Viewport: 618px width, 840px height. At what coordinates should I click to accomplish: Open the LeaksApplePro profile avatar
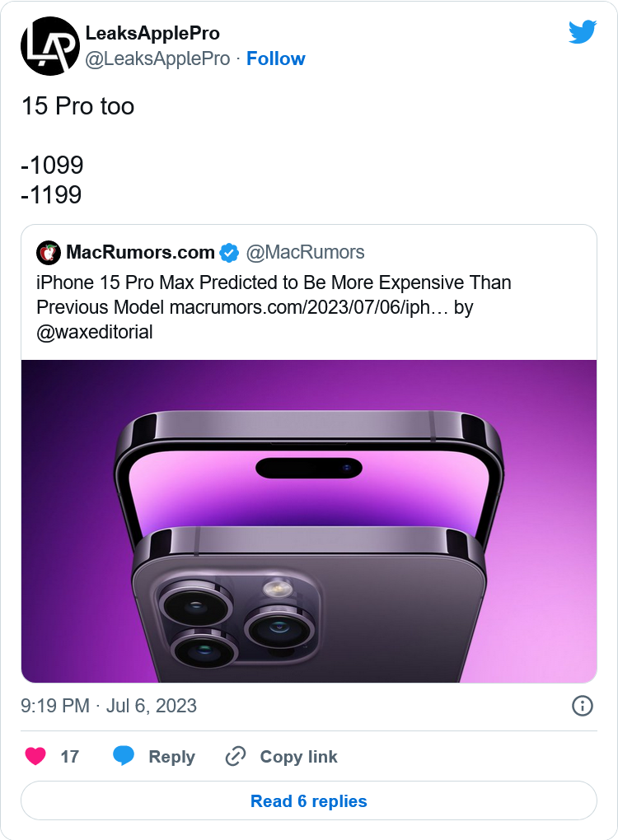click(x=49, y=46)
